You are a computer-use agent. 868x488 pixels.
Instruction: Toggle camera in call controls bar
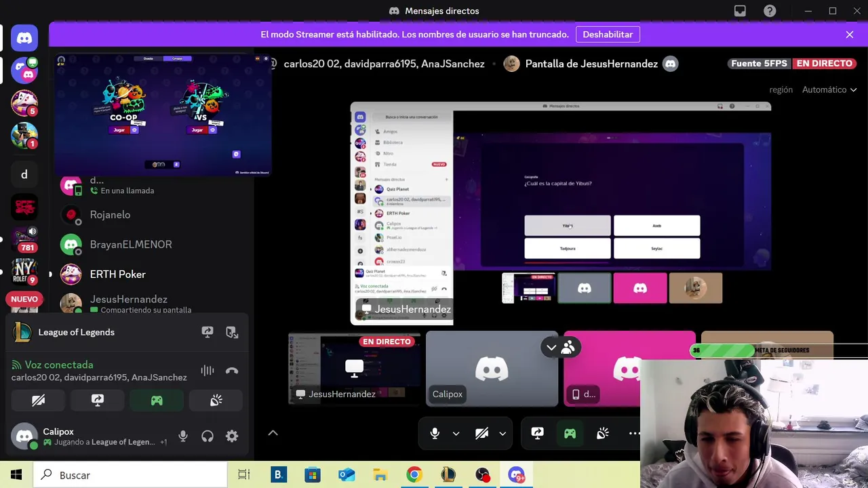(481, 433)
